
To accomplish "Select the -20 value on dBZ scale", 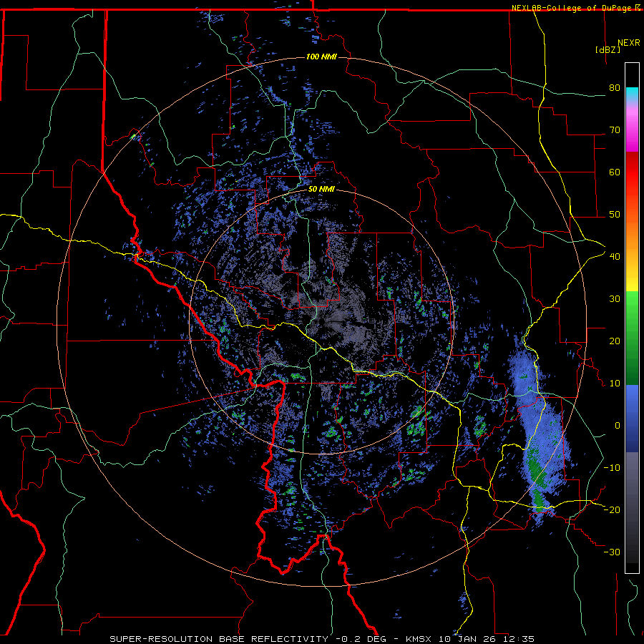I will pos(612,510).
